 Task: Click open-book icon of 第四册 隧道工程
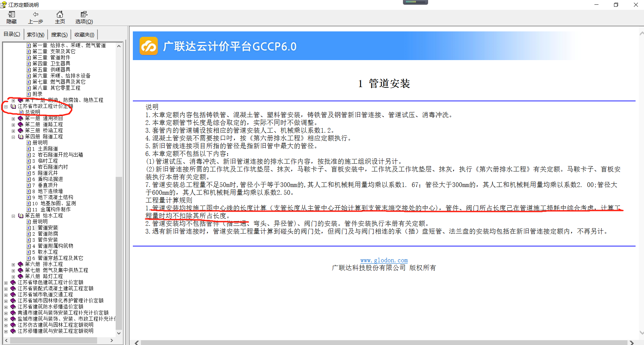tap(21, 136)
